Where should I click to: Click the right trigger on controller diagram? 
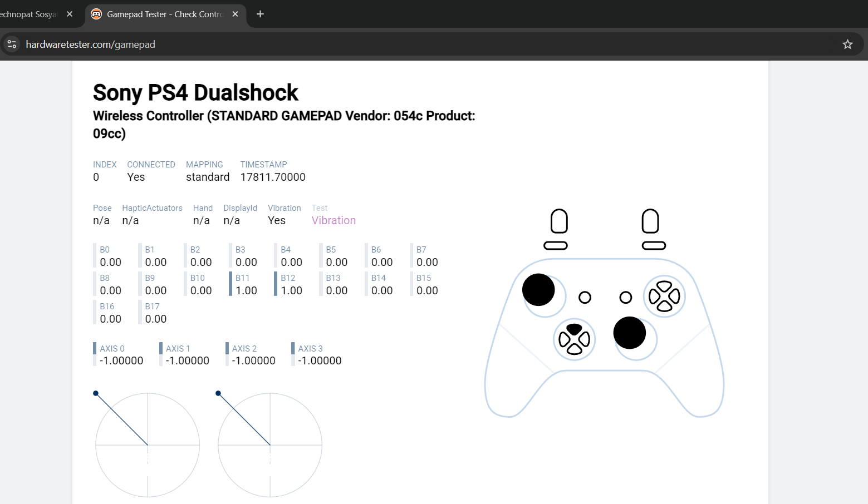point(650,221)
